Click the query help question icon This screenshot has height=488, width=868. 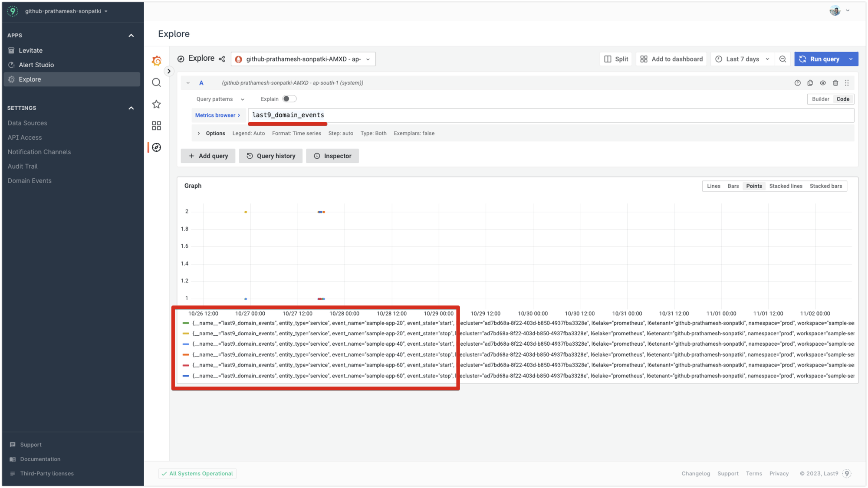(797, 83)
